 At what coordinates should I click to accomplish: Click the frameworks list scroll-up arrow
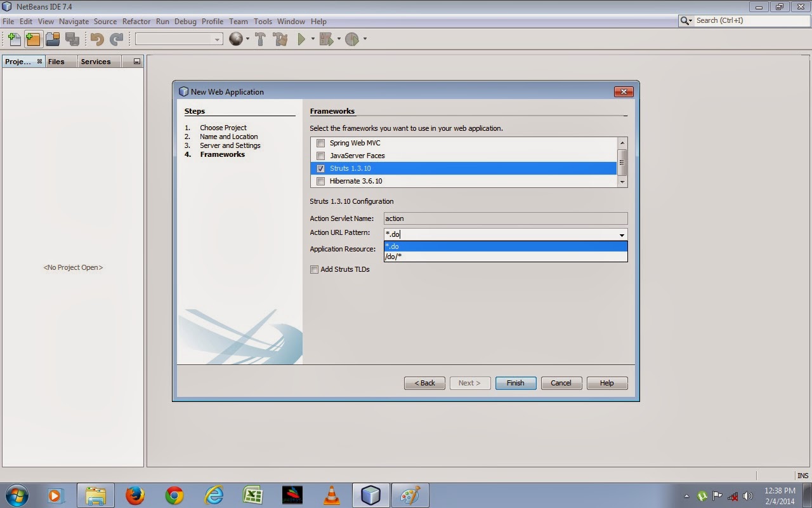pos(622,143)
